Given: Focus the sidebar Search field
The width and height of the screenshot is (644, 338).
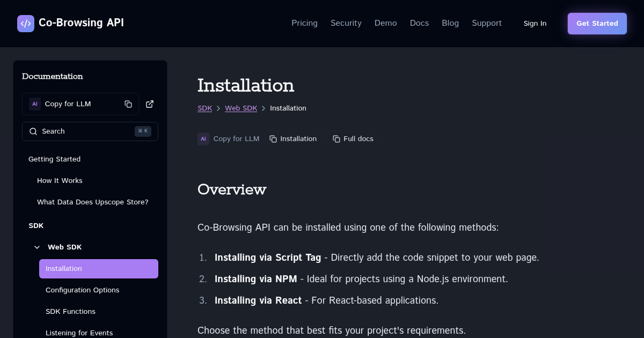Looking at the screenshot, I should point(90,131).
